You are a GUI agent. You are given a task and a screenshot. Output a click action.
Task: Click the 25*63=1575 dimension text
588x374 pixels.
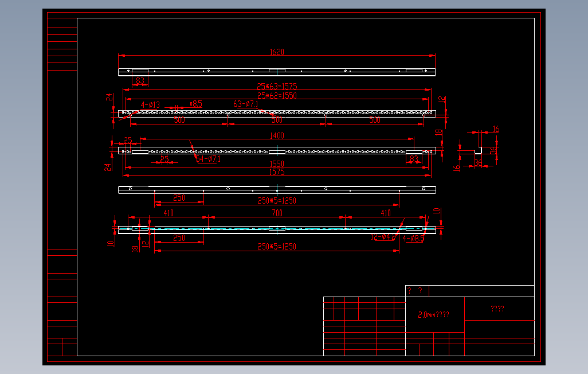coord(277,87)
